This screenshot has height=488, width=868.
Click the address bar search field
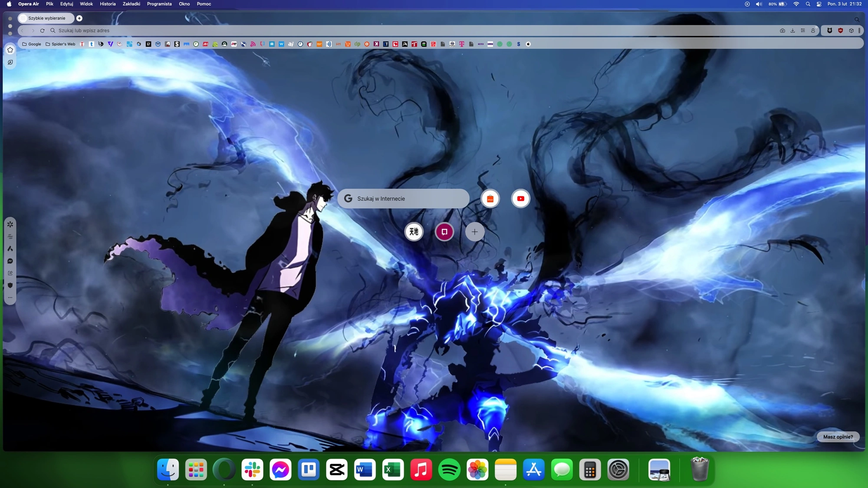[x=412, y=31]
